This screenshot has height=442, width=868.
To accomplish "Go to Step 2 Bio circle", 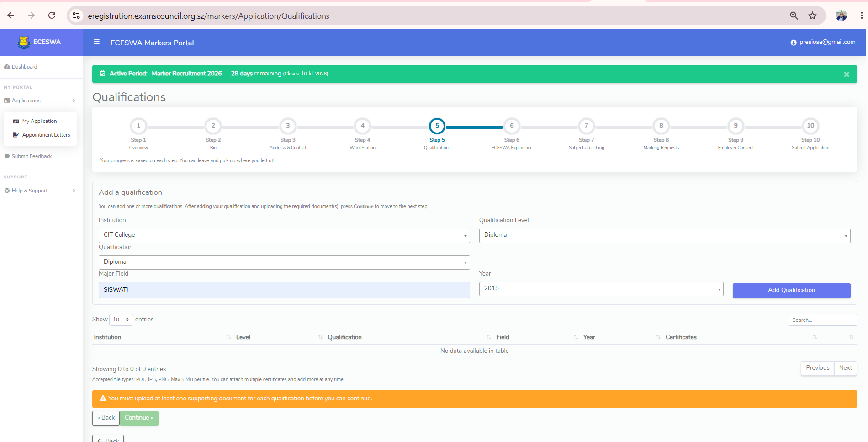I will click(213, 126).
